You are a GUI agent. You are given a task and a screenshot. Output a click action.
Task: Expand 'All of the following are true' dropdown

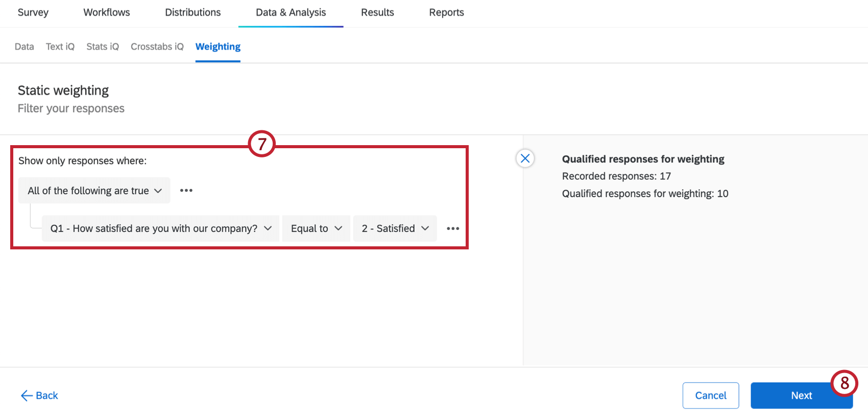[x=94, y=191]
